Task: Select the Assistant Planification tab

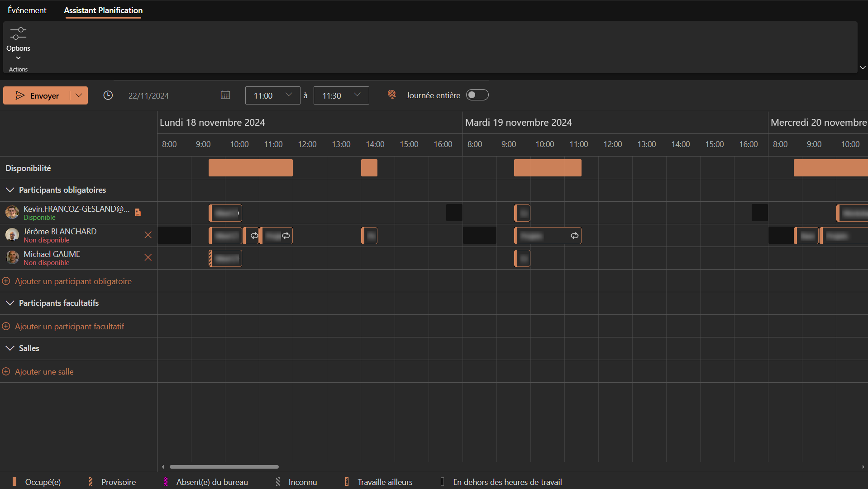Action: (x=103, y=10)
